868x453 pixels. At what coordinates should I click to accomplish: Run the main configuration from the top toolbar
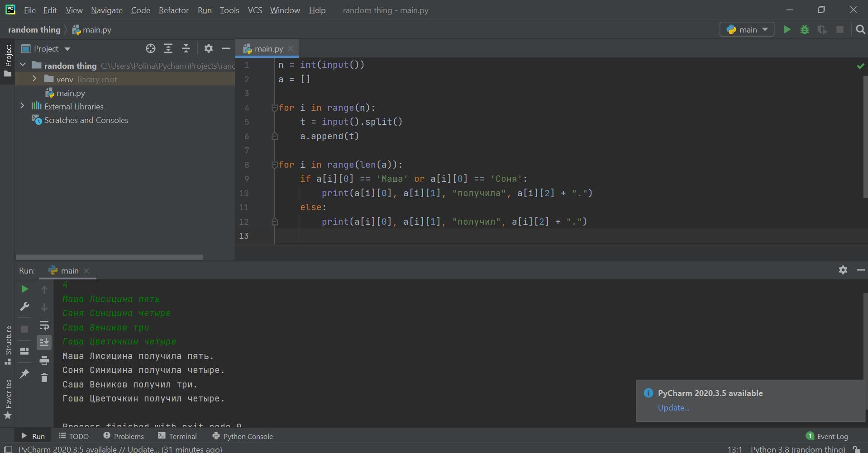pyautogui.click(x=787, y=30)
